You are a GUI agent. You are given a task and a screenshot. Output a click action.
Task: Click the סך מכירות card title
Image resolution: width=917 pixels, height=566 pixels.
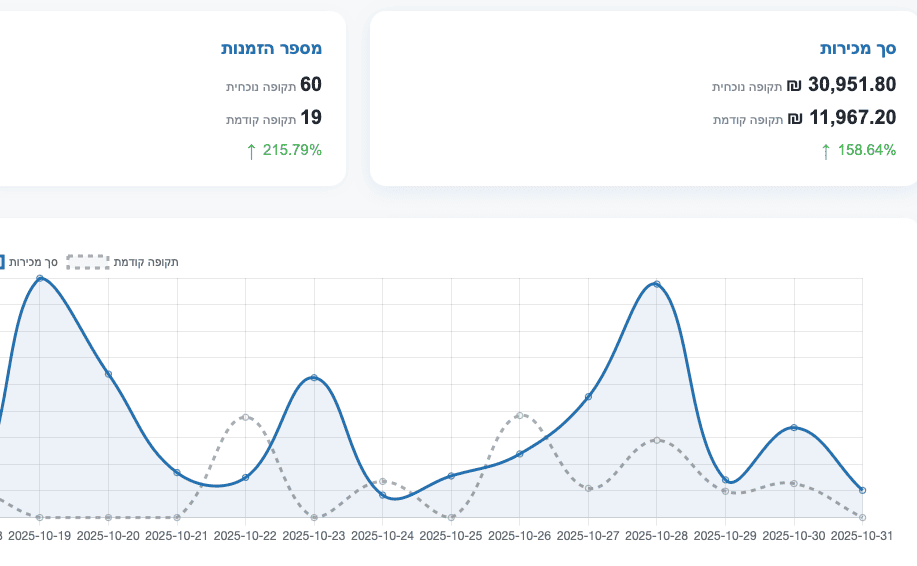point(858,48)
